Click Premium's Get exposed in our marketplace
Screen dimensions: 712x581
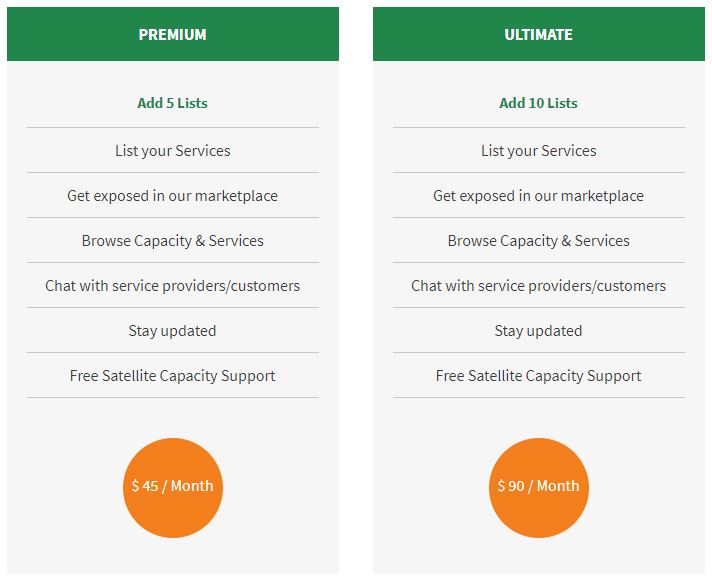click(173, 196)
